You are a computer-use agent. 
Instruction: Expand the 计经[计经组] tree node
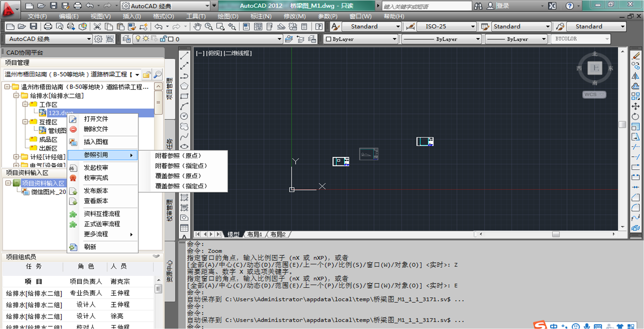[16, 157]
